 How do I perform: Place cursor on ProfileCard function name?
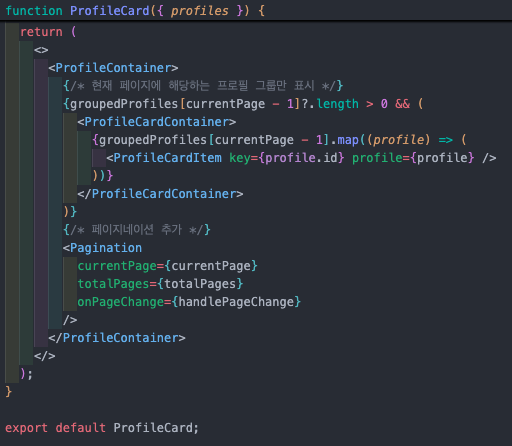point(110,11)
